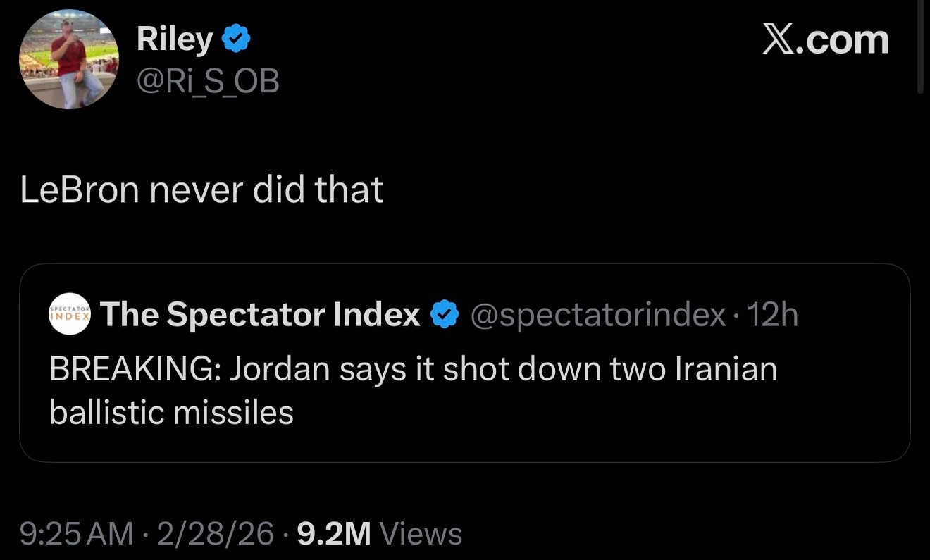The image size is (930, 560).
Task: Open Riley's profile picture
Action: 68,59
